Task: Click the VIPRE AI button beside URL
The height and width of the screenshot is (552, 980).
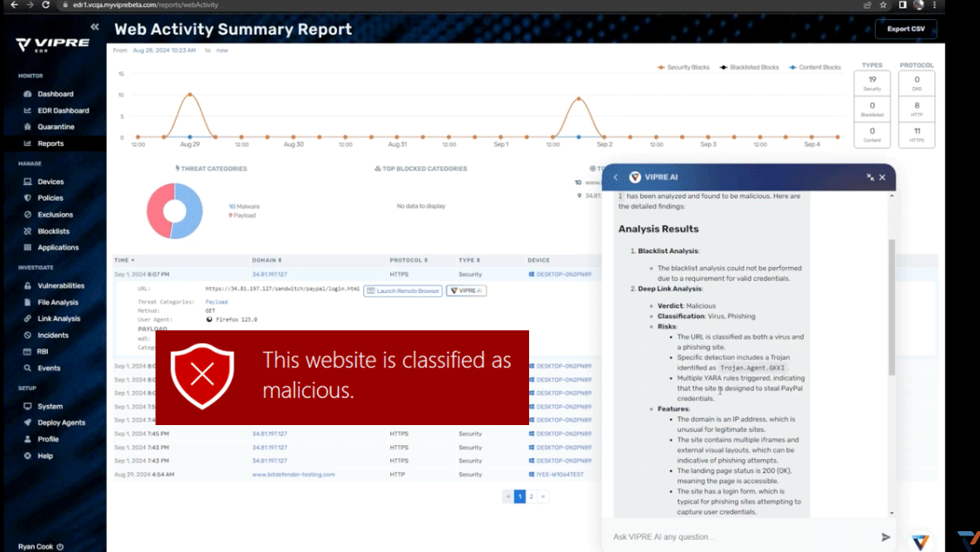Action: coord(467,290)
